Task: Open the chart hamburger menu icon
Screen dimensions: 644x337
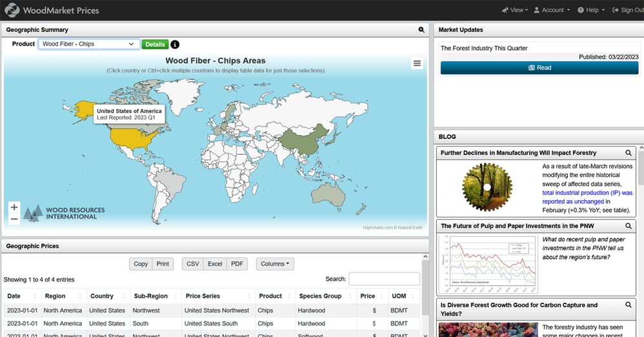Action: (417, 63)
